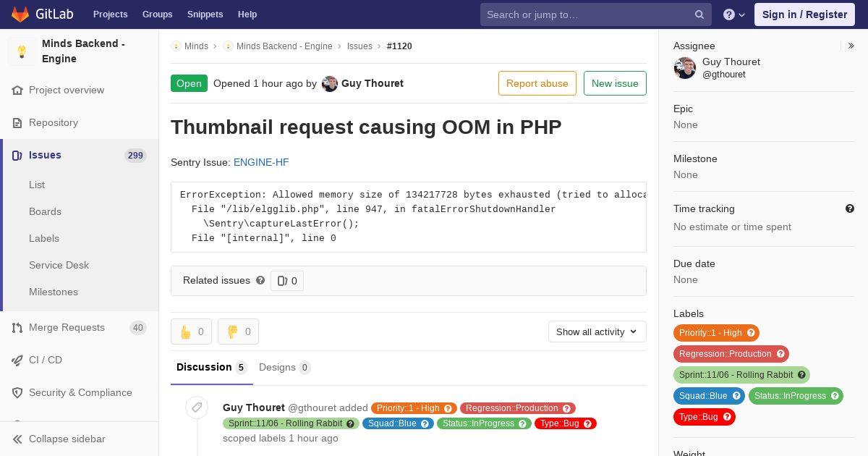Click Guy Thouret avatar in issue header
Screen dimensions: 868x456
click(x=330, y=84)
